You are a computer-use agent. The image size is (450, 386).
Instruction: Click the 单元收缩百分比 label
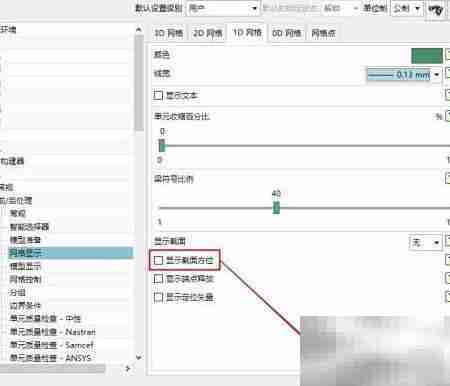coord(182,116)
